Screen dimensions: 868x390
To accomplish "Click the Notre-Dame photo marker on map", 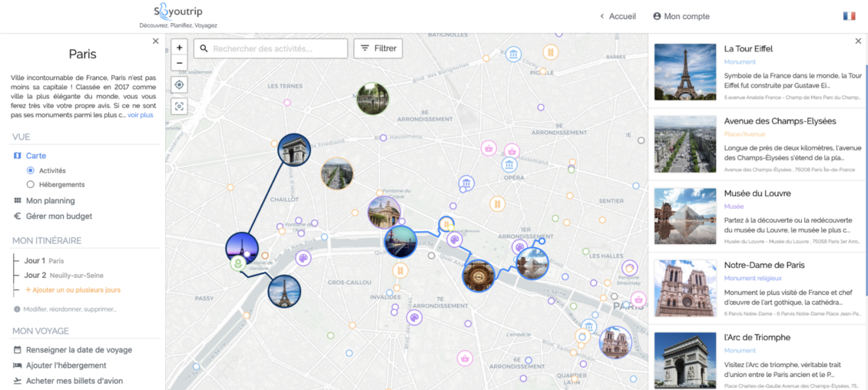I will [x=615, y=342].
